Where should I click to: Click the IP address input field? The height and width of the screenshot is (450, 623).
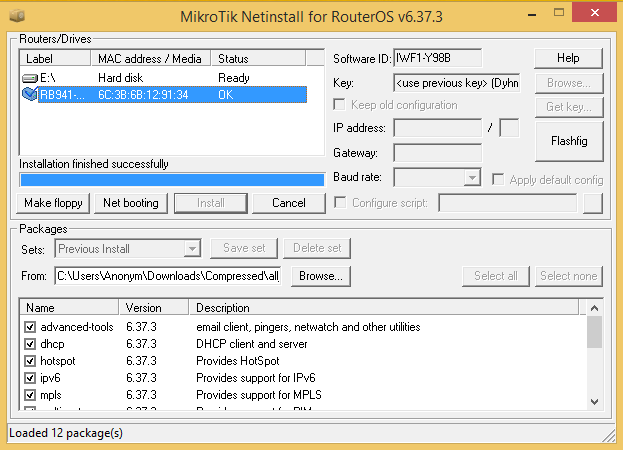[437, 128]
